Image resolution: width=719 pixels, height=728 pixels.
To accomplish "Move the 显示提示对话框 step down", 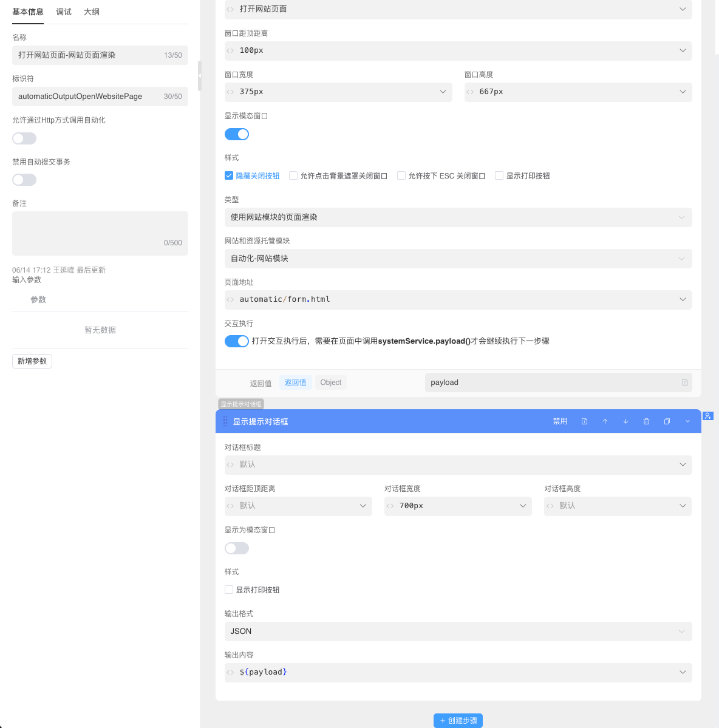I will click(625, 421).
